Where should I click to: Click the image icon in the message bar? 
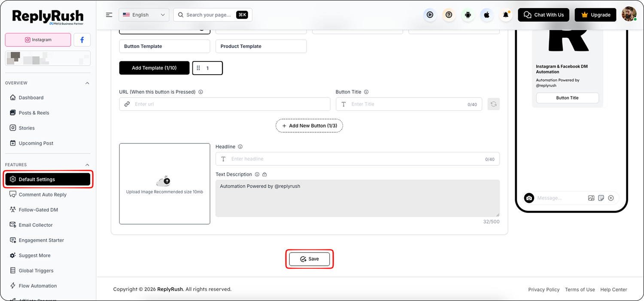[x=591, y=198]
